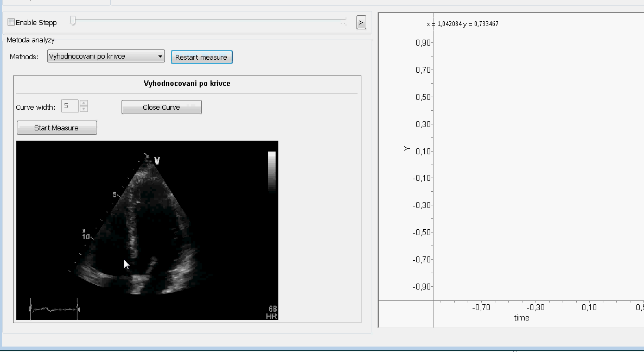Click the 'Curve width:' label
The width and height of the screenshot is (644, 352).
pos(36,108)
